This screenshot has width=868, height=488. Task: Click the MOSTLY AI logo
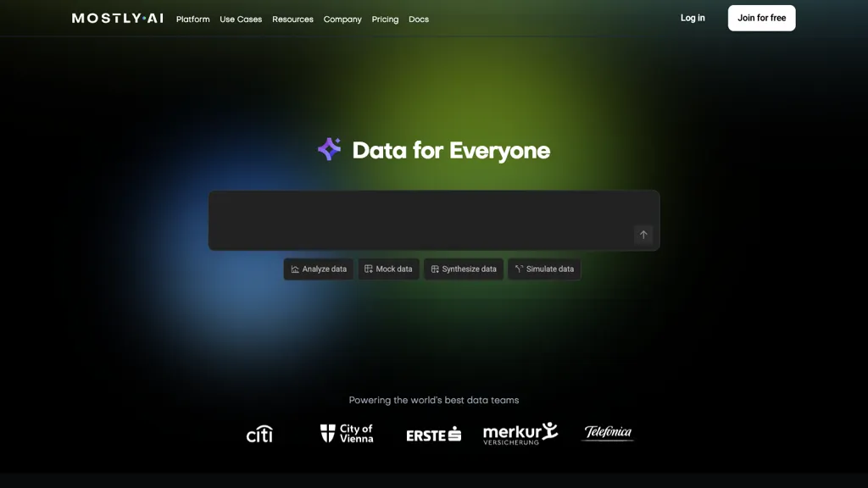pyautogui.click(x=116, y=18)
